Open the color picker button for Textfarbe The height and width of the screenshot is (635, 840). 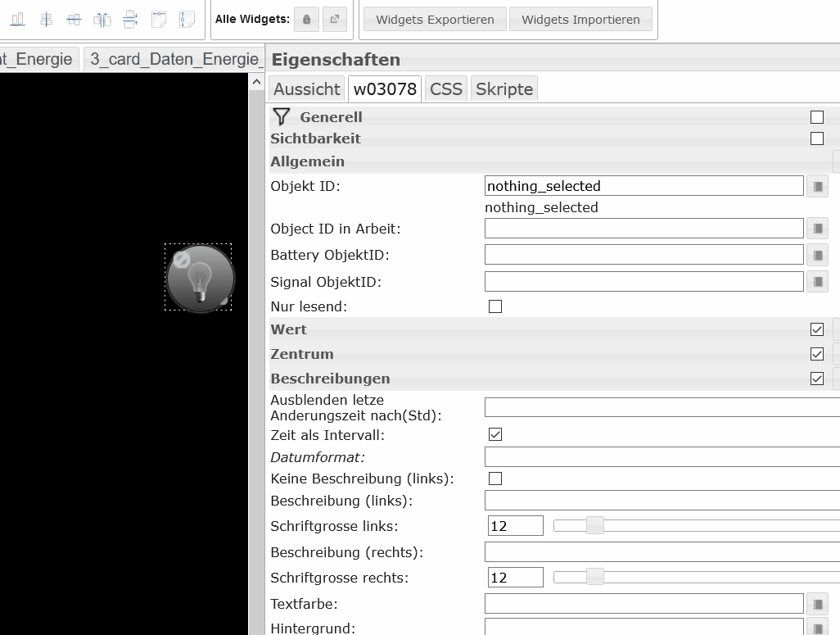[x=817, y=605]
